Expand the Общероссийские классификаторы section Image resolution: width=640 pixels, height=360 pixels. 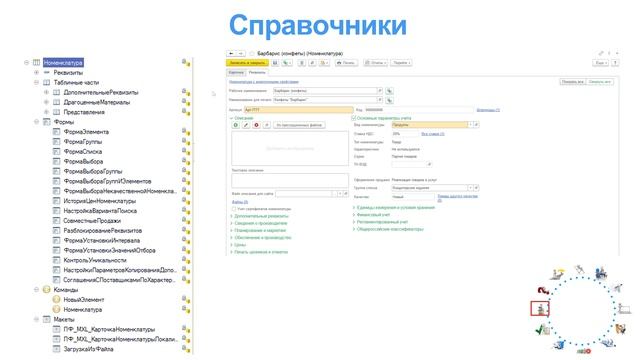click(388, 229)
